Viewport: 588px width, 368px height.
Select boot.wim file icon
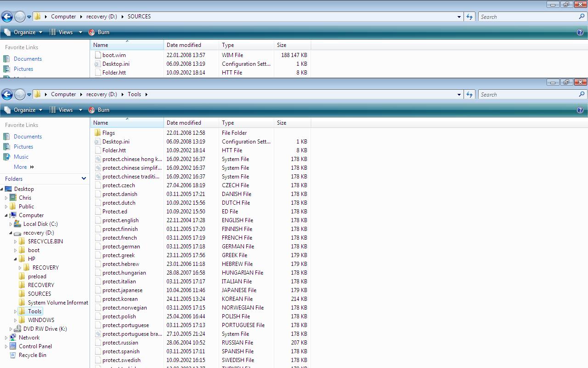pyautogui.click(x=97, y=55)
